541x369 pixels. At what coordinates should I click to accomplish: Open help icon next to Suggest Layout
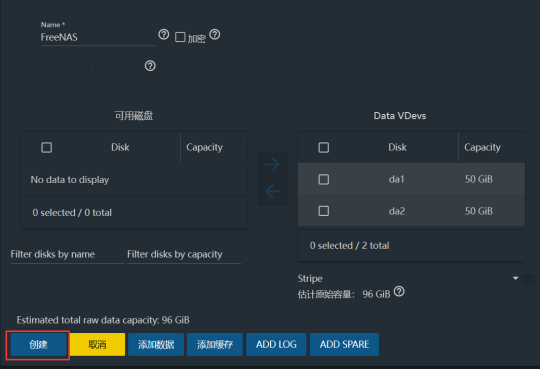[150, 66]
